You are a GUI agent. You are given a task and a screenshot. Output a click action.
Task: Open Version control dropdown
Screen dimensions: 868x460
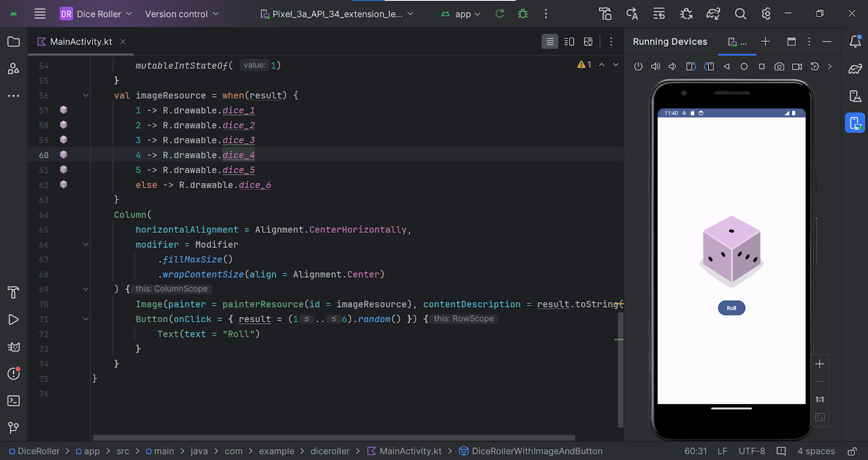coord(182,14)
